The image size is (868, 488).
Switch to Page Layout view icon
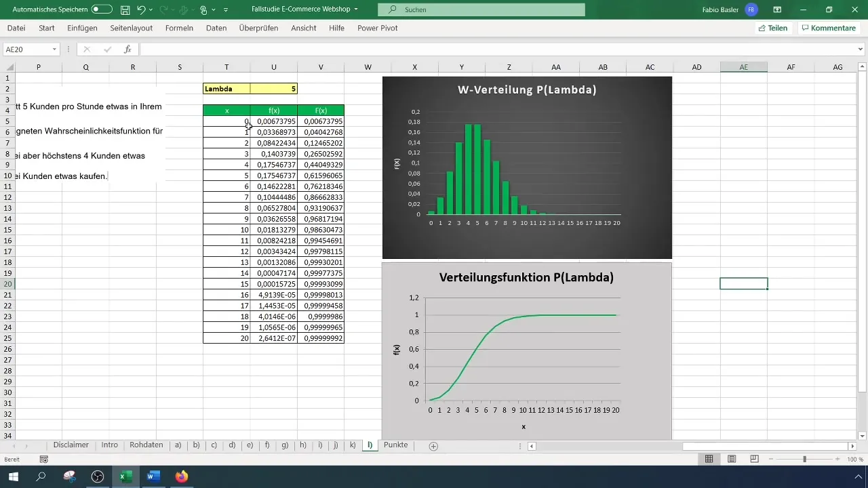coord(732,460)
